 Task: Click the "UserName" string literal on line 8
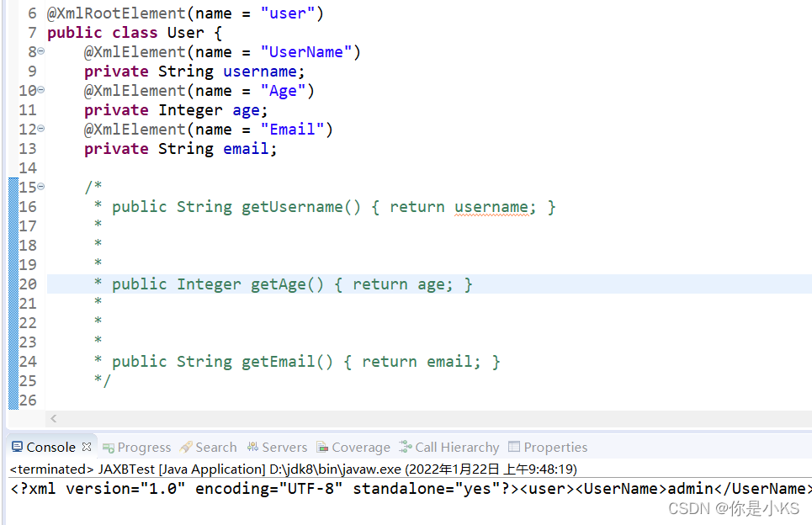(x=306, y=52)
